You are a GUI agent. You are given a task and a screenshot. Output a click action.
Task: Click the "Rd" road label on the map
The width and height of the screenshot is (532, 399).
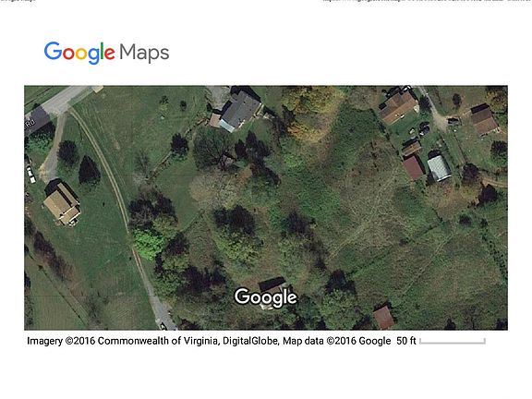(30, 122)
